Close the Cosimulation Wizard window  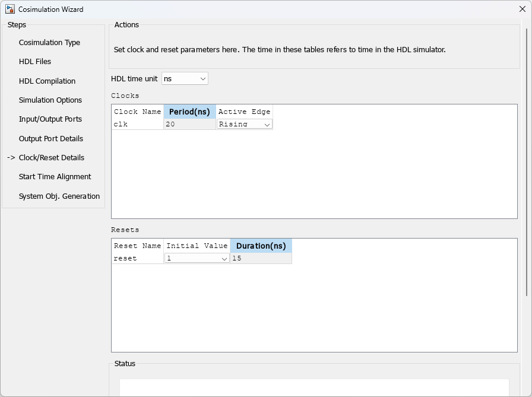pos(522,9)
